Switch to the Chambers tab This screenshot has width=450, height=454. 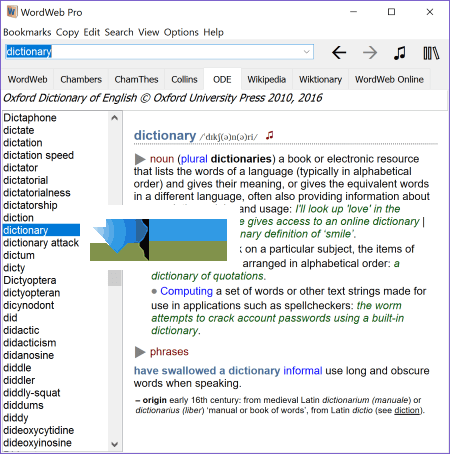click(x=81, y=79)
